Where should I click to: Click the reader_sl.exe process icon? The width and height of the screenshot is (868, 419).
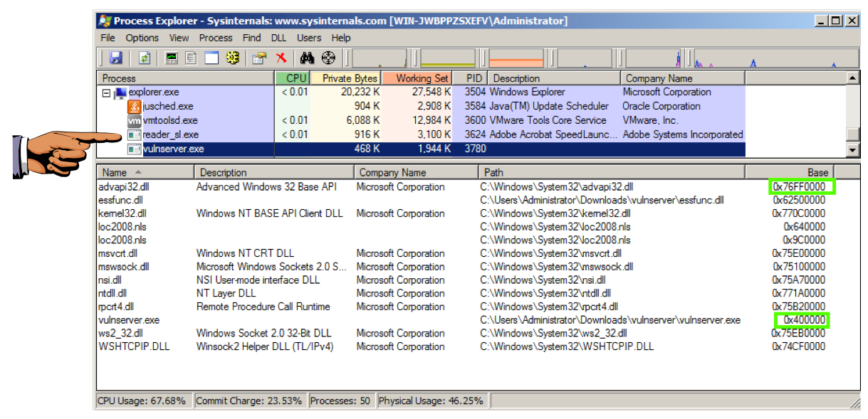click(134, 134)
